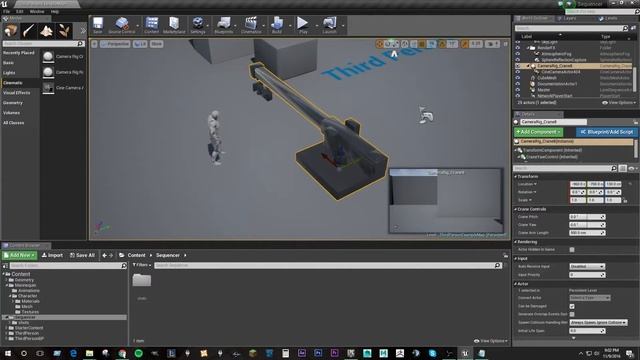The width and height of the screenshot is (640, 360).
Task: Open Spotify from Windows taskbar
Action: 138,353
